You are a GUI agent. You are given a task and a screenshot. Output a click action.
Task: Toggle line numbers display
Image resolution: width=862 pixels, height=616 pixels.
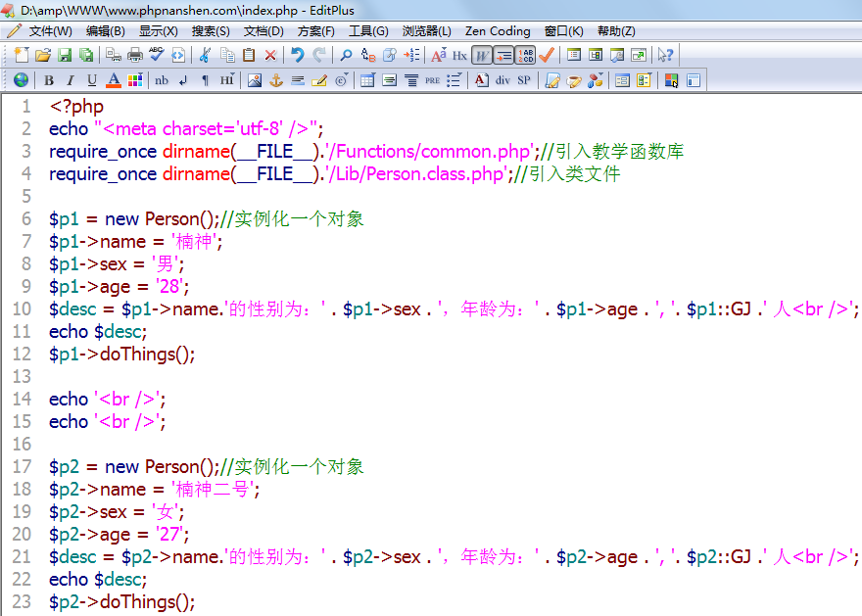(x=526, y=55)
